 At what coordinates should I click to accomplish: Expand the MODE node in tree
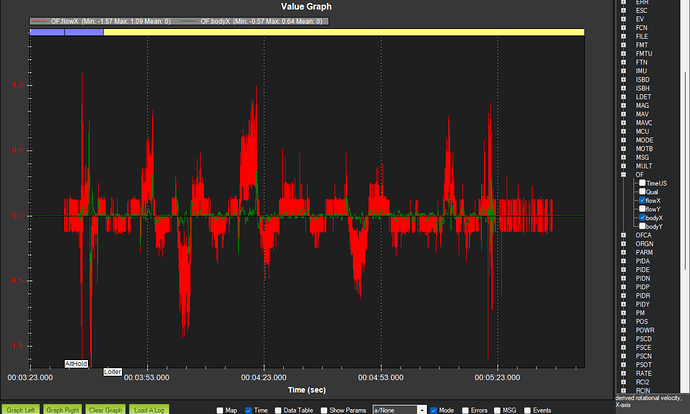click(624, 140)
